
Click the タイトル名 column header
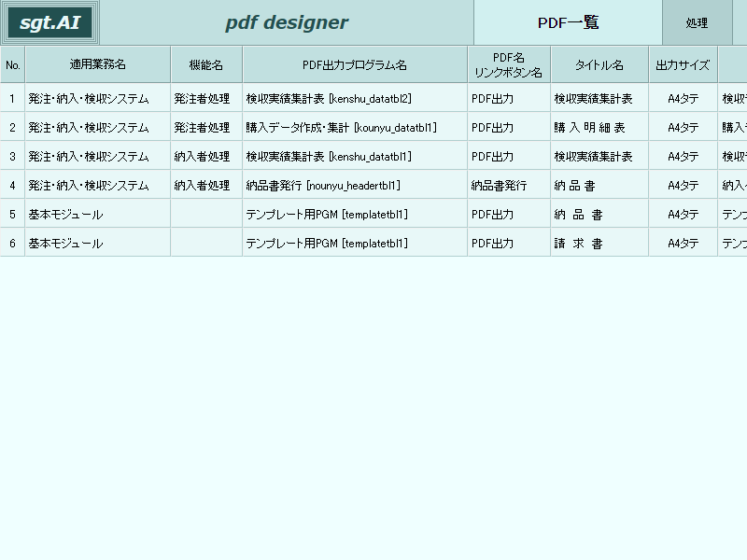click(599, 64)
